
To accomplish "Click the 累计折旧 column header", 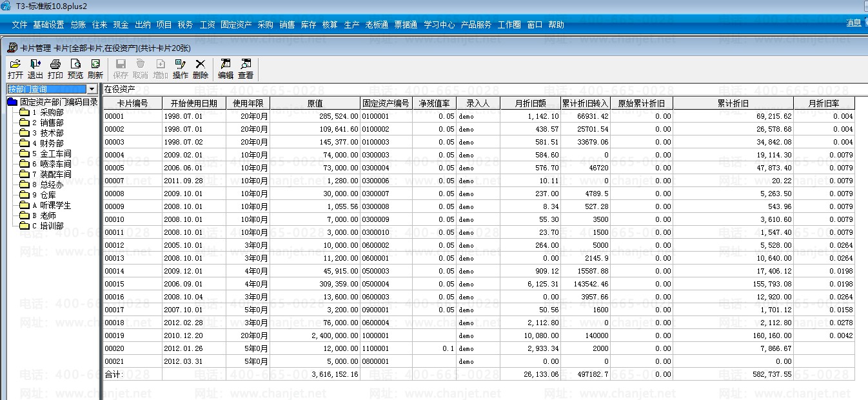I will tap(733, 103).
